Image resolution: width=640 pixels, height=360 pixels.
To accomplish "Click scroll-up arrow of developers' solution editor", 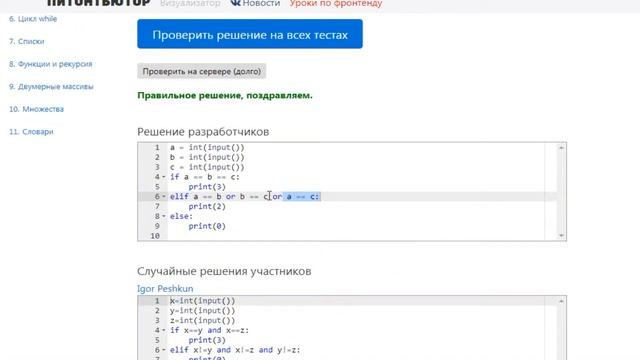I will pyautogui.click(x=562, y=147).
